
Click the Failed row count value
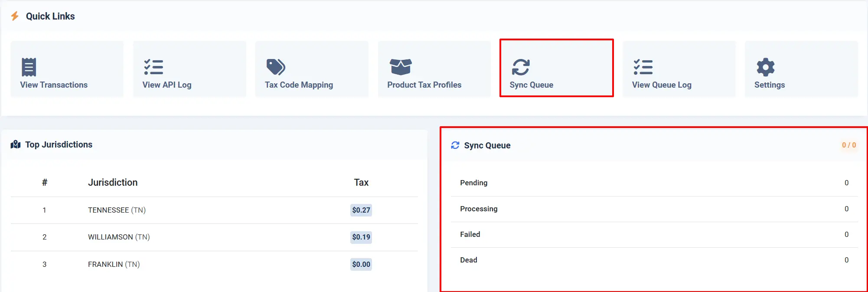pos(846,234)
